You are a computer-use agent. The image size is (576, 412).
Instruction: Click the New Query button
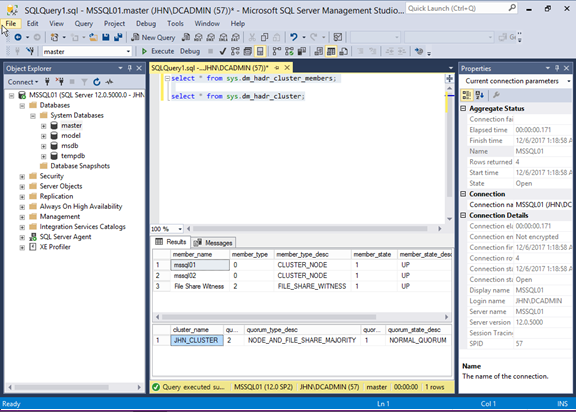(154, 37)
